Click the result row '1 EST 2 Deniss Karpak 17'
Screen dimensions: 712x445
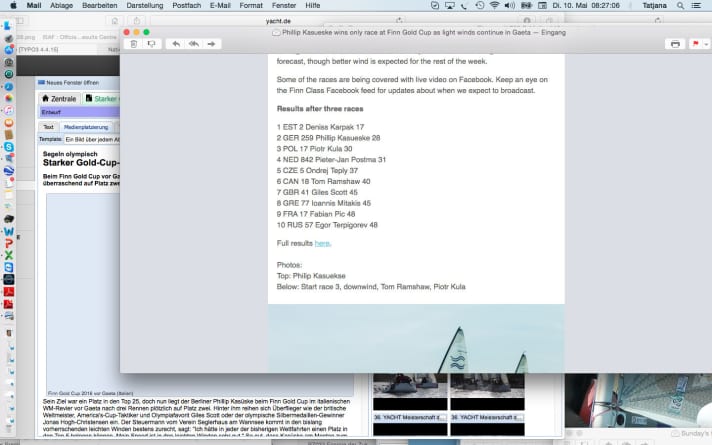(x=320, y=127)
